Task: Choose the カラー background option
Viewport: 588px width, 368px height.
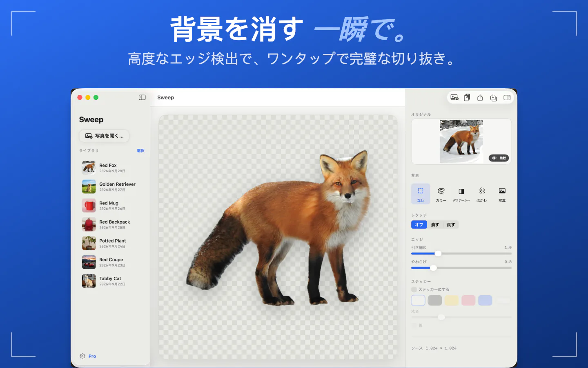Action: coord(441,194)
